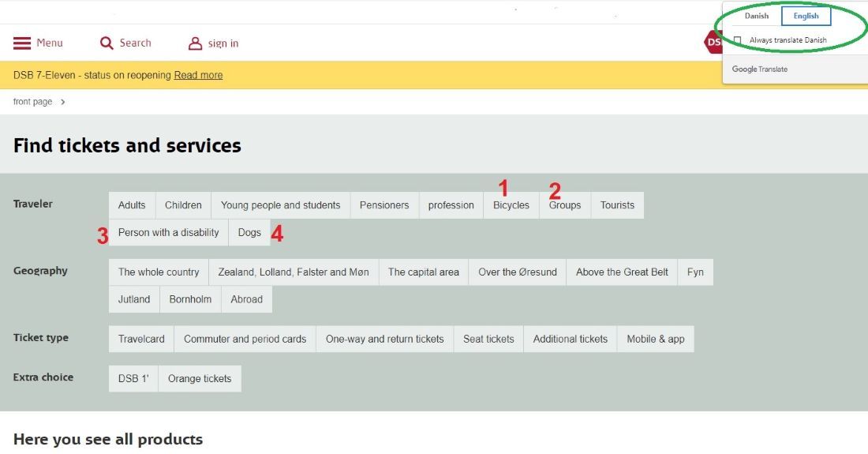Click the Extra choice row label
Screen dimensions: 868x454
pos(43,377)
